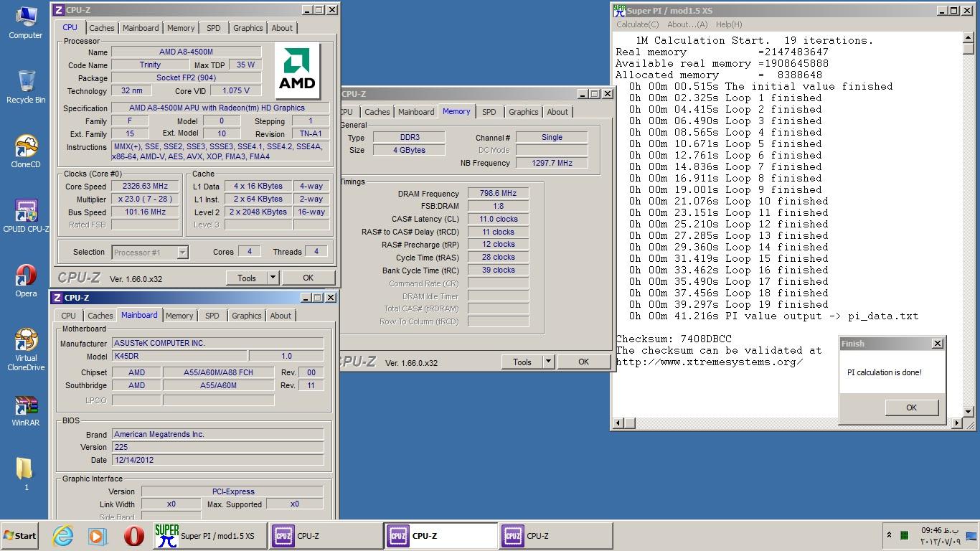Click the xtremesystems.org URL text
This screenshot has height=551, width=980.
(709, 362)
